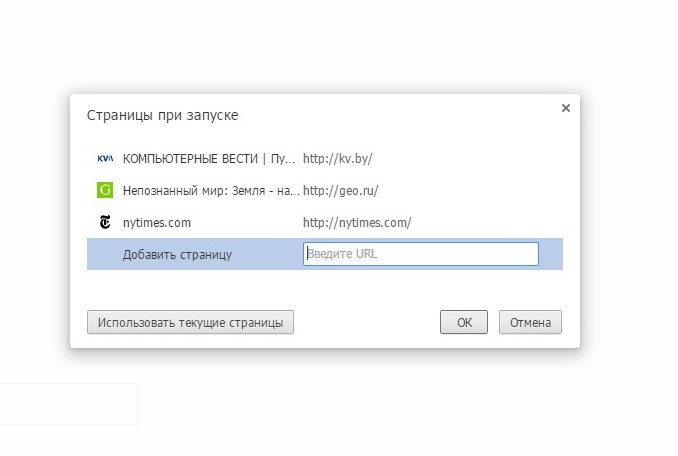Click the http://geo.ru/ URL entry
The width and height of the screenshot is (678, 456).
click(340, 191)
